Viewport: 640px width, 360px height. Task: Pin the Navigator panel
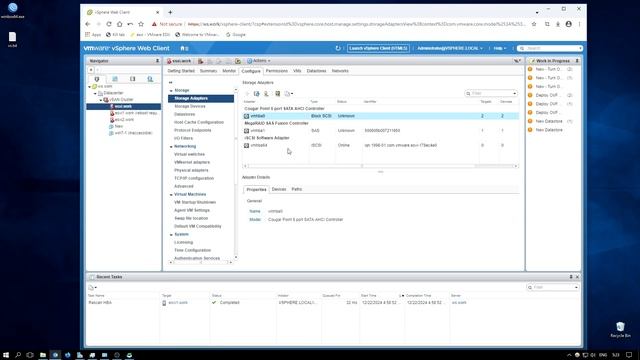point(158,61)
